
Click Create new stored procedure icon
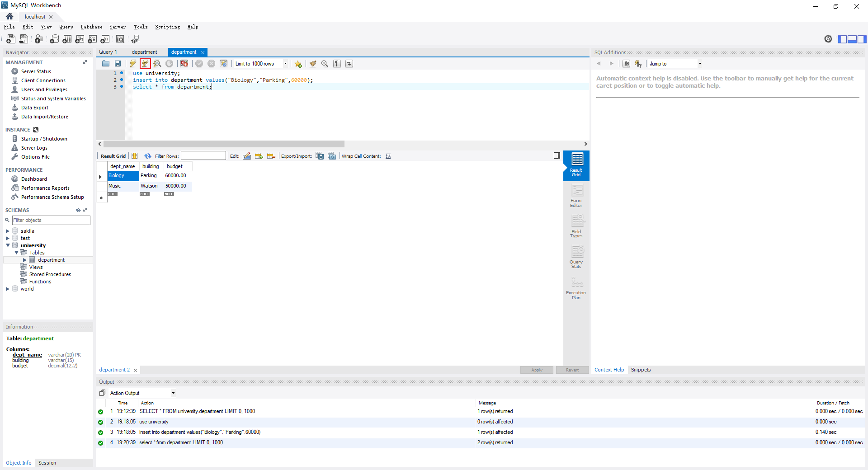(x=92, y=39)
